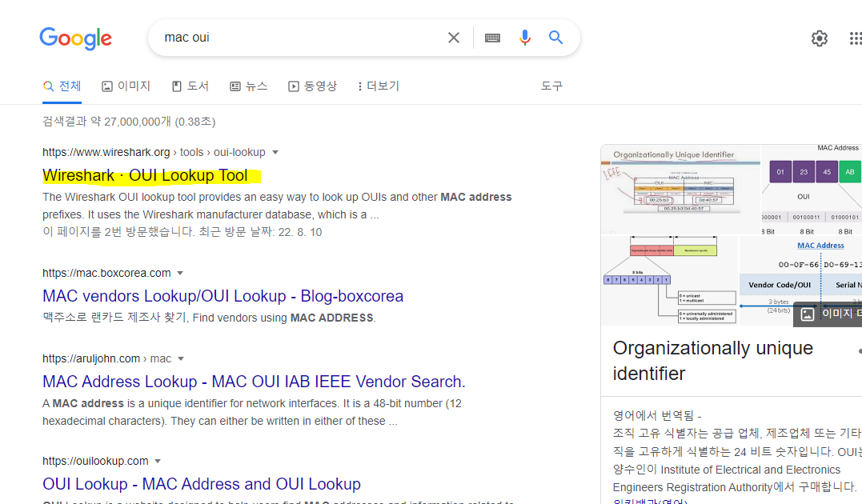
Task: Click the https://www.wireshark.org URL text
Action: (106, 152)
